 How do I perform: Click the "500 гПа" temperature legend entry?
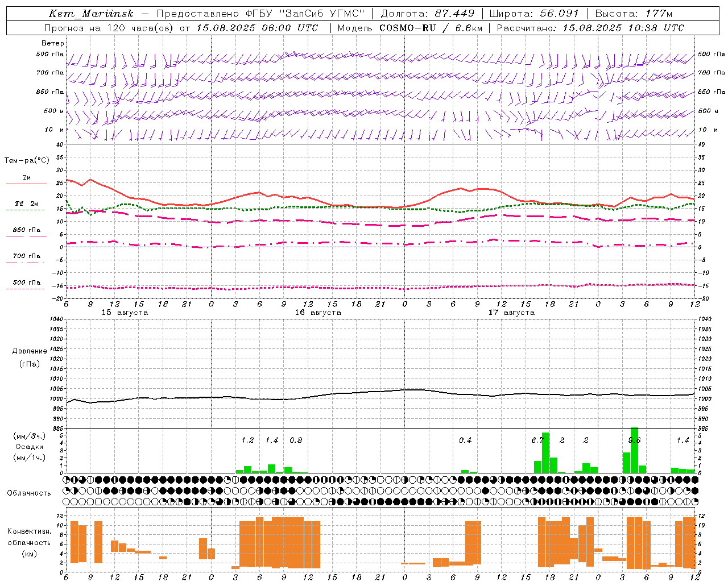pyautogui.click(x=27, y=282)
